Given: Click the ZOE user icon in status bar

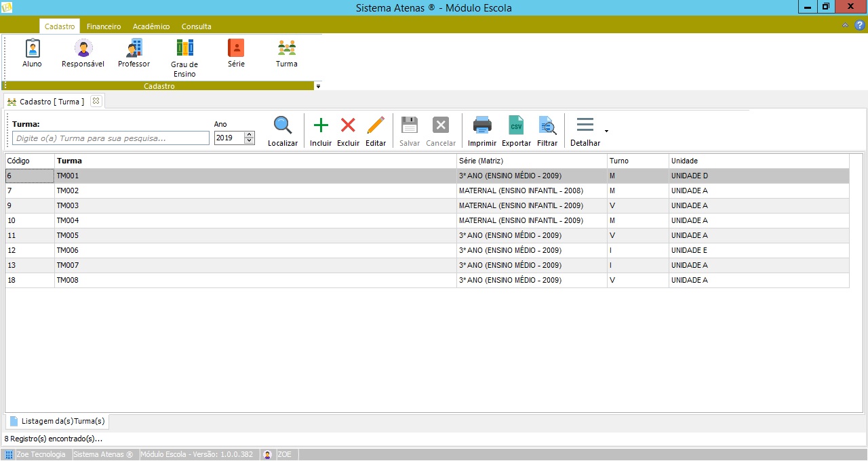Looking at the screenshot, I should [268, 454].
